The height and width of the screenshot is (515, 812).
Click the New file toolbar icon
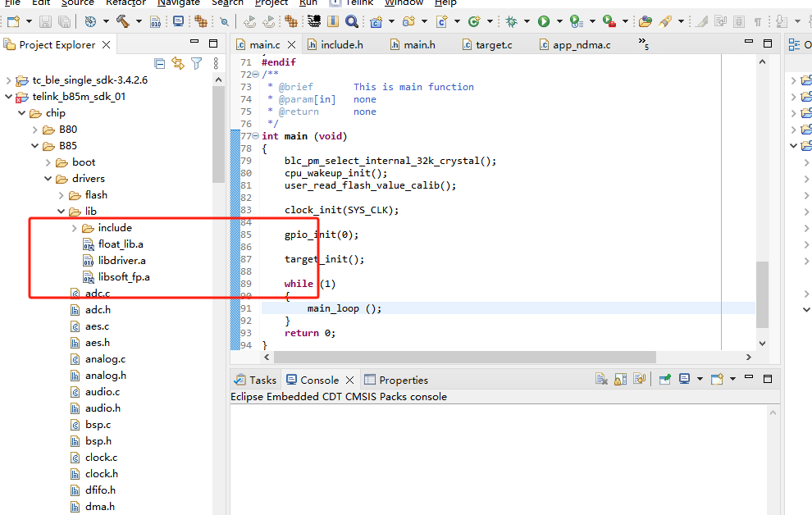pos(13,21)
